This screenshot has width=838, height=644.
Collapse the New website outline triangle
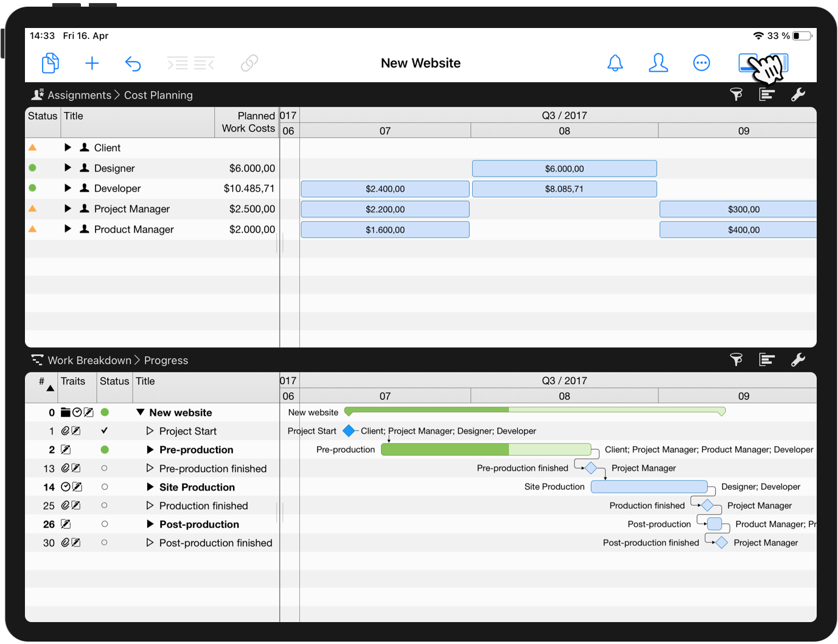141,412
